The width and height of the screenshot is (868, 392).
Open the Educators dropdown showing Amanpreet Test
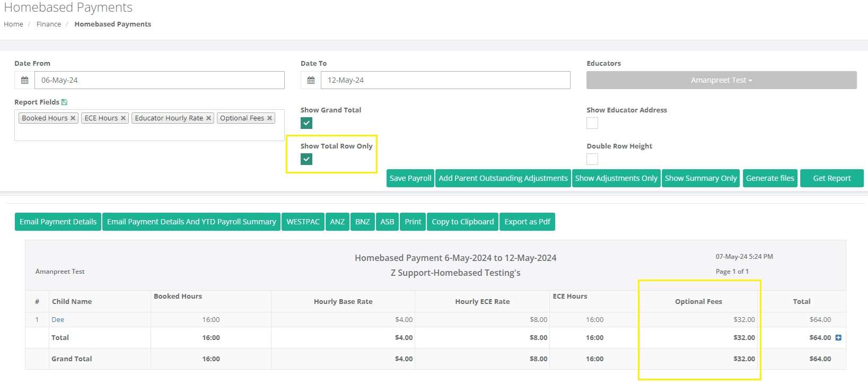click(721, 80)
